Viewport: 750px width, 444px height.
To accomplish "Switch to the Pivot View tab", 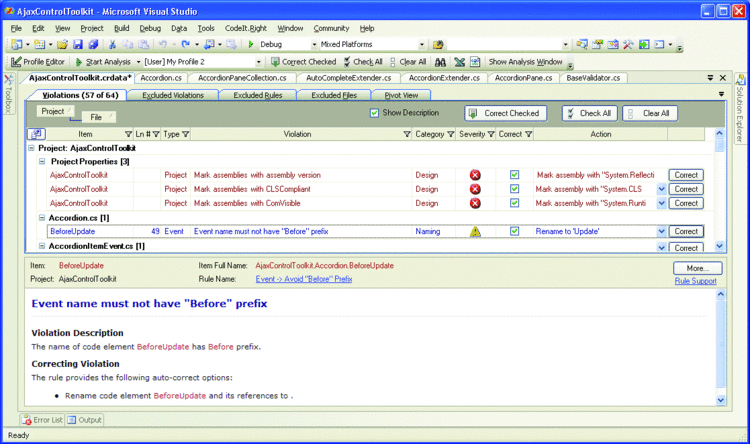I will point(401,95).
